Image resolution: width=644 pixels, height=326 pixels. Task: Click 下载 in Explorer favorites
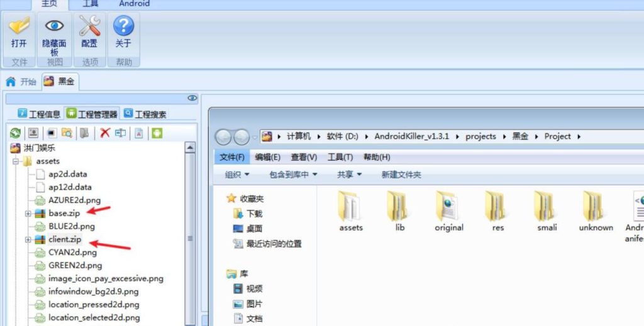[x=248, y=214]
